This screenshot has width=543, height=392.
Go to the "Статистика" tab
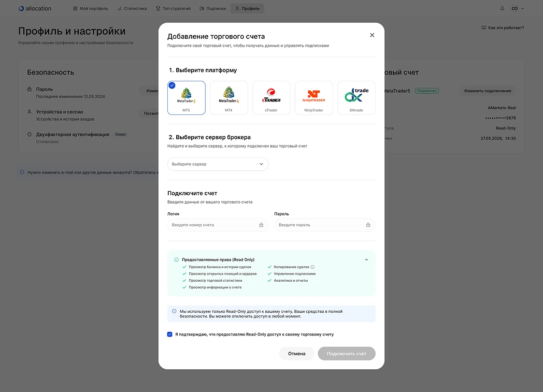pos(132,8)
